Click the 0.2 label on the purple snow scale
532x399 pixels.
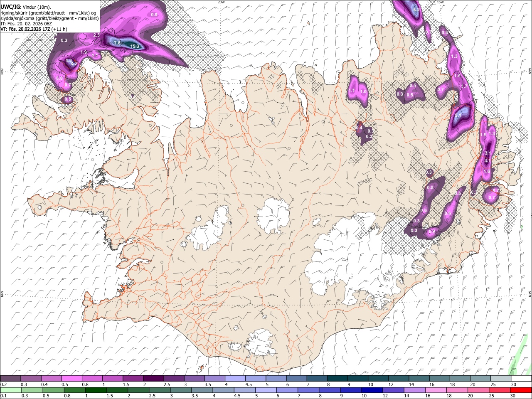click(3, 384)
